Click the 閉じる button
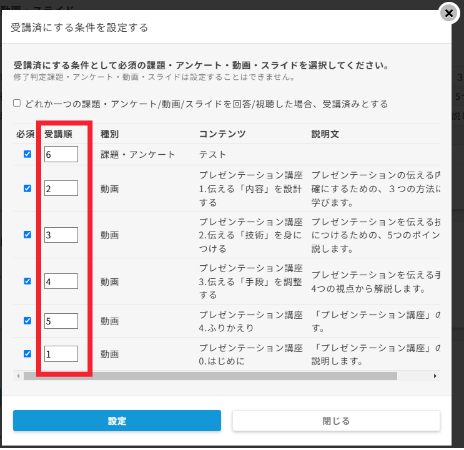Image resolution: width=464 pixels, height=450 pixels. click(x=336, y=421)
